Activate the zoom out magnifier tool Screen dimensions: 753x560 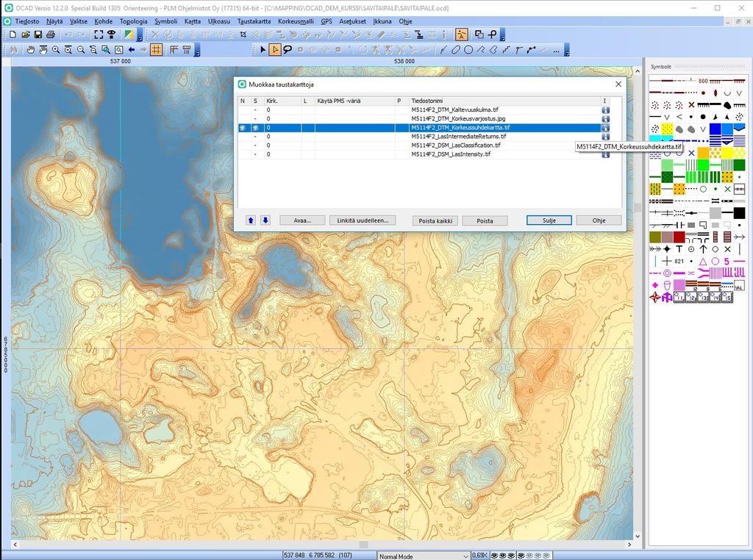tap(81, 49)
